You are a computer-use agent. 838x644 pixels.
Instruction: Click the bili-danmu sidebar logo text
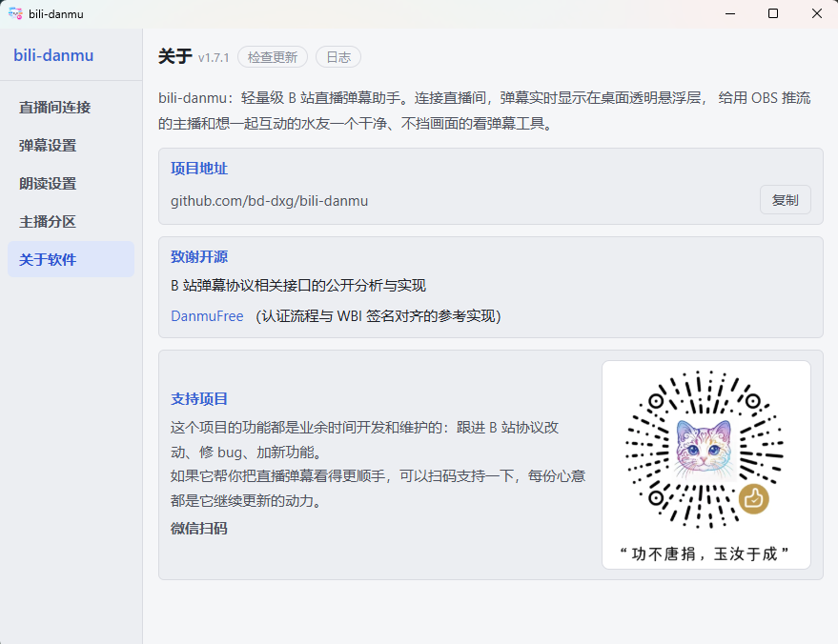(x=53, y=55)
